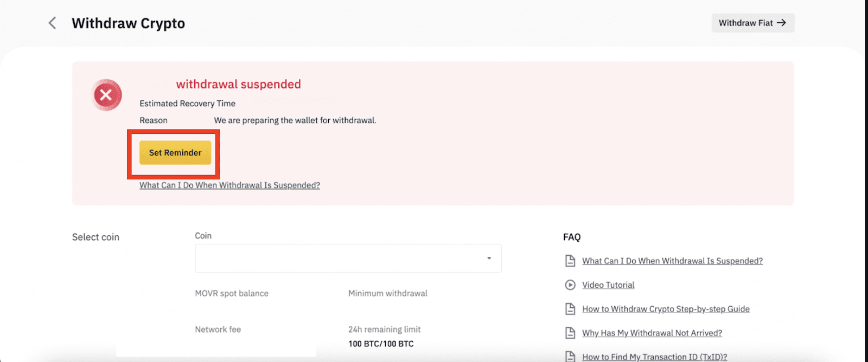Open the Video Tutorial link

point(608,285)
